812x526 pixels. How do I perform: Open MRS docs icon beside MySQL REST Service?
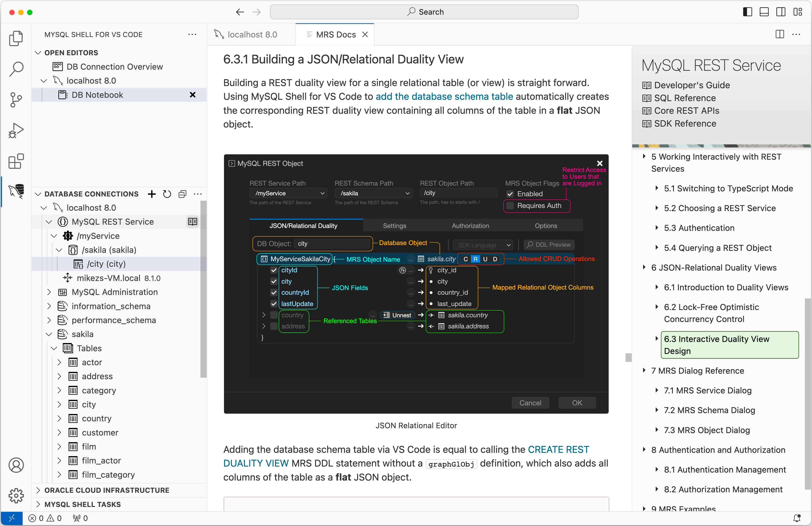point(192,221)
